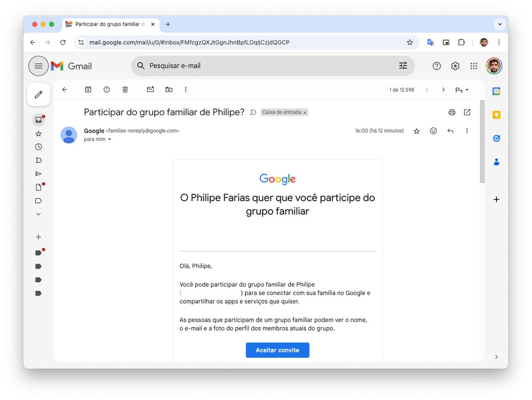Add an emoji reaction to the message
This screenshot has height=400, width=532.
pyautogui.click(x=434, y=131)
